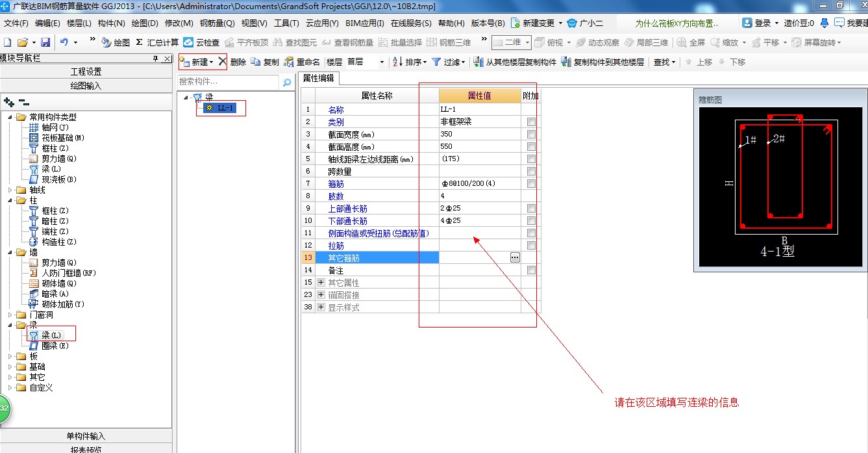
Task: Expand the 轴线 folder in navigator
Action: click(10, 190)
